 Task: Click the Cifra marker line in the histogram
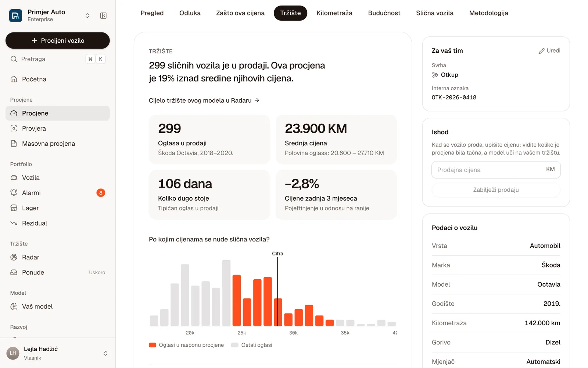pos(278,291)
